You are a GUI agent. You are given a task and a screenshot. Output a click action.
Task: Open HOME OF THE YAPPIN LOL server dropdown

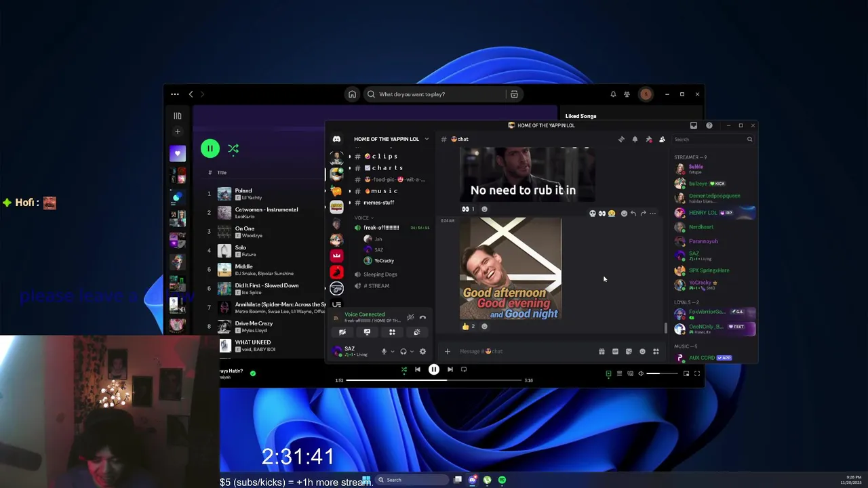coord(426,139)
